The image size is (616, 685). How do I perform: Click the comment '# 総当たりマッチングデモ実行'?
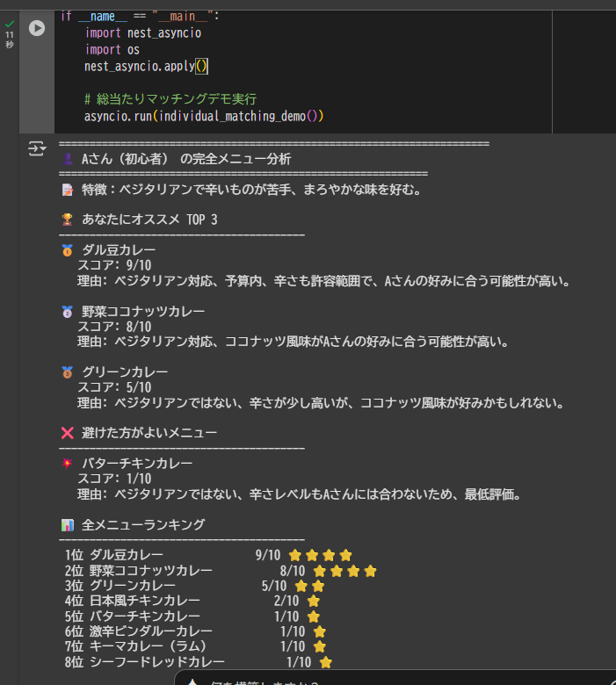pos(170,99)
